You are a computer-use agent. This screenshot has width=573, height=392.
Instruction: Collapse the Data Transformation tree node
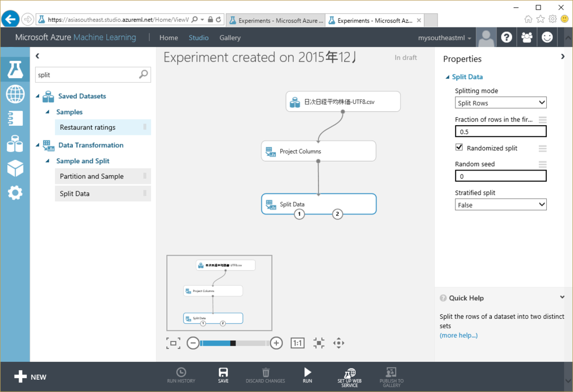pos(37,145)
